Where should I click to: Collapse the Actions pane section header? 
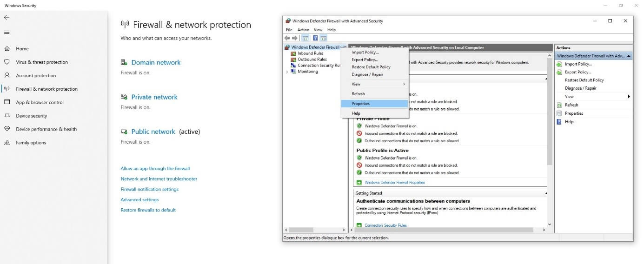629,56
